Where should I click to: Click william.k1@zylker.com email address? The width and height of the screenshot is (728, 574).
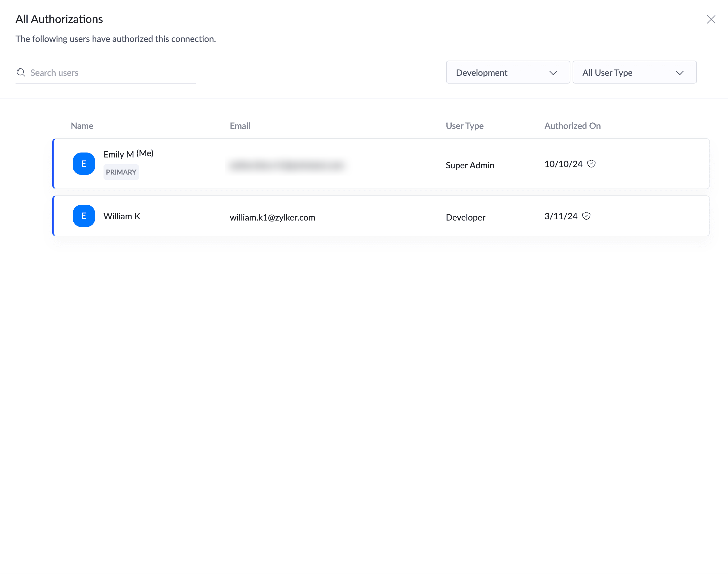[272, 217]
